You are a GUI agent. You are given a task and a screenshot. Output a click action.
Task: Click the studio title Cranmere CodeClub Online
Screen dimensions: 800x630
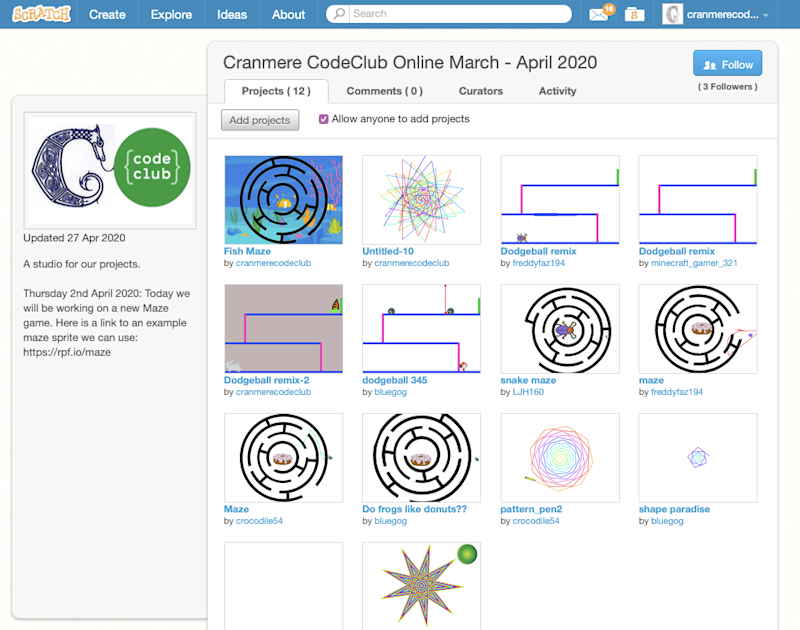pyautogui.click(x=410, y=62)
